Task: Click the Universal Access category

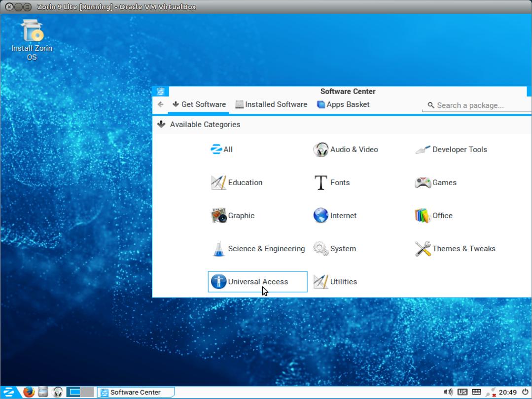Action: tap(257, 282)
